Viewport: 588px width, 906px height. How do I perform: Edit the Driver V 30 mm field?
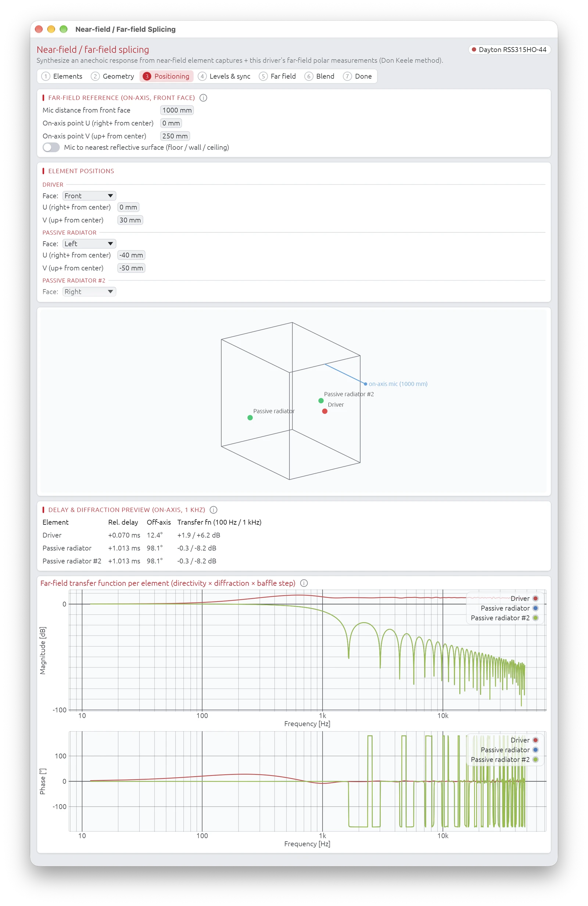pos(130,220)
